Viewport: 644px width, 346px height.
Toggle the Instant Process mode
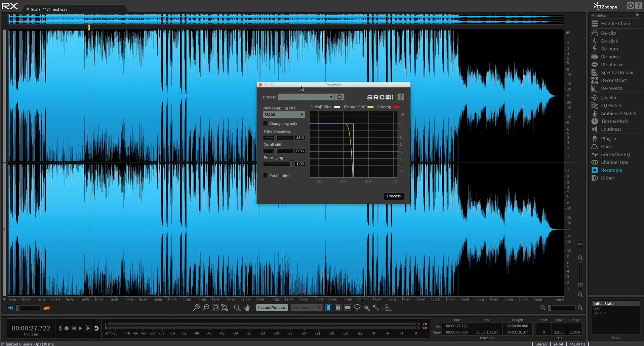(272, 308)
